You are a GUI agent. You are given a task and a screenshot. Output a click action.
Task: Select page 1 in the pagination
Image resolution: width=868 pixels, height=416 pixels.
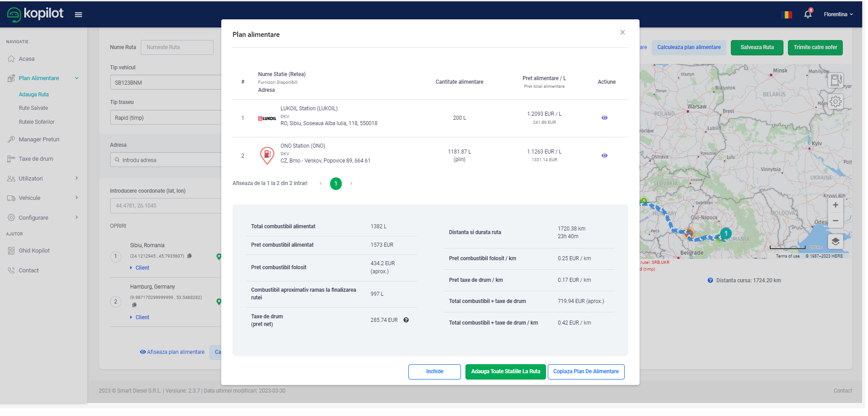[336, 184]
